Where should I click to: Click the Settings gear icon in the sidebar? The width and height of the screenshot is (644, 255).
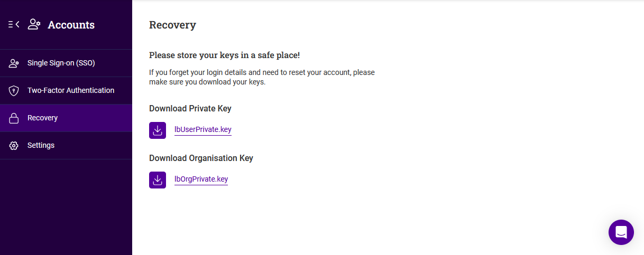(14, 146)
